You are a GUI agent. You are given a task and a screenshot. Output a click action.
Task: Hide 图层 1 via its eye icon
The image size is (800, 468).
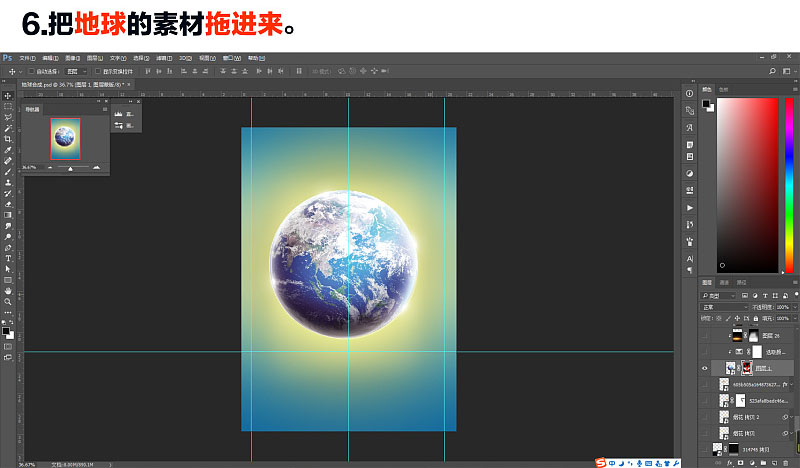click(x=705, y=368)
